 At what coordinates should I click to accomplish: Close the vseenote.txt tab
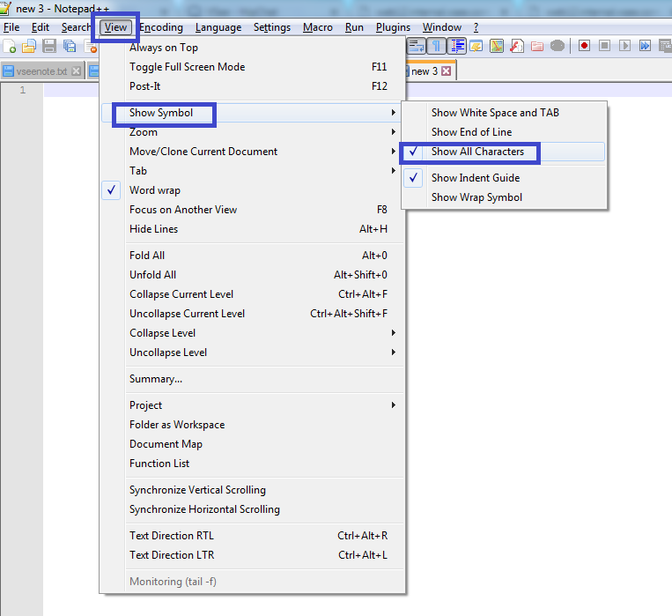[x=76, y=71]
